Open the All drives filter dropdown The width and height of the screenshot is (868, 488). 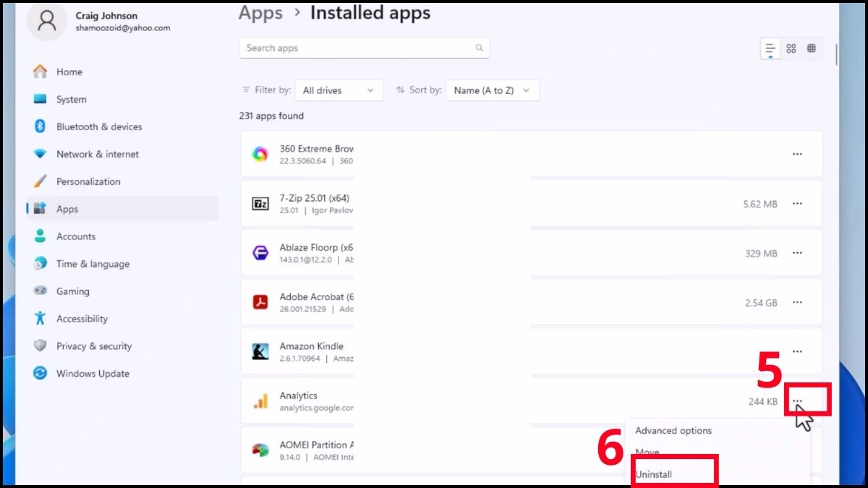(340, 90)
